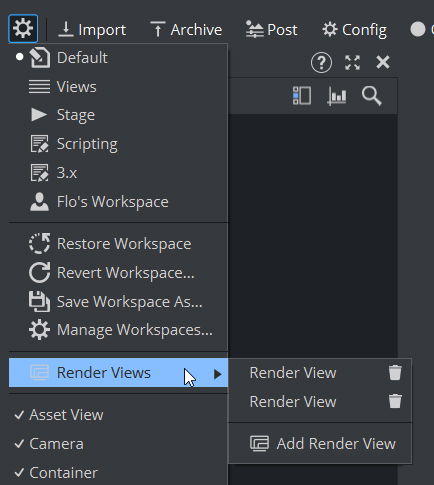Open Config from the top toolbar
This screenshot has height=485, width=434.
354,30
